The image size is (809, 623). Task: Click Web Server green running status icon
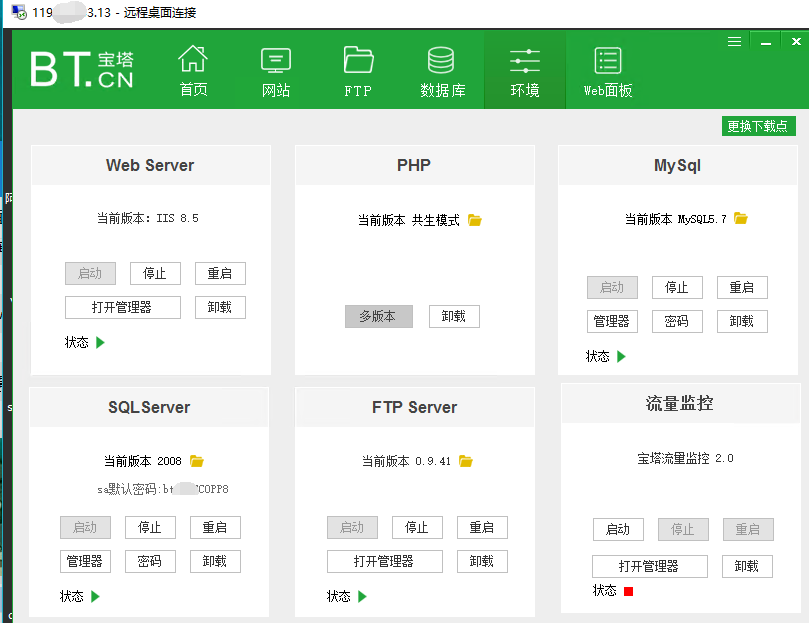tap(101, 342)
